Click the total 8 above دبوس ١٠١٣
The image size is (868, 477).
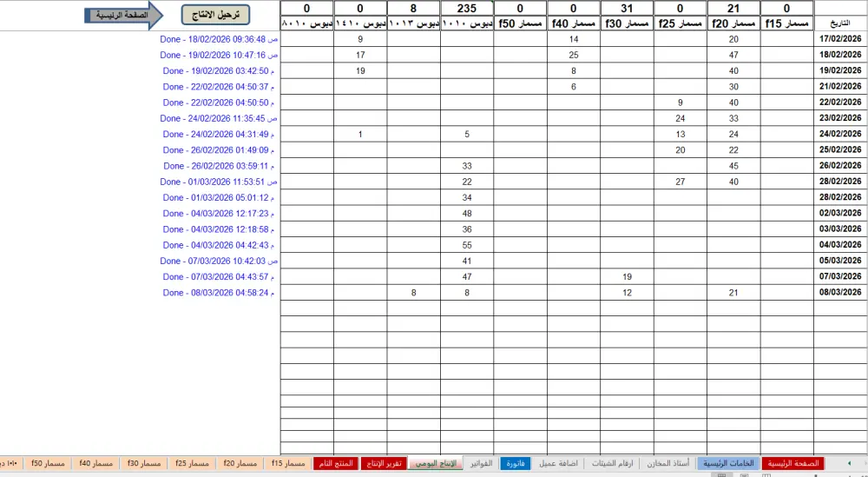[413, 9]
